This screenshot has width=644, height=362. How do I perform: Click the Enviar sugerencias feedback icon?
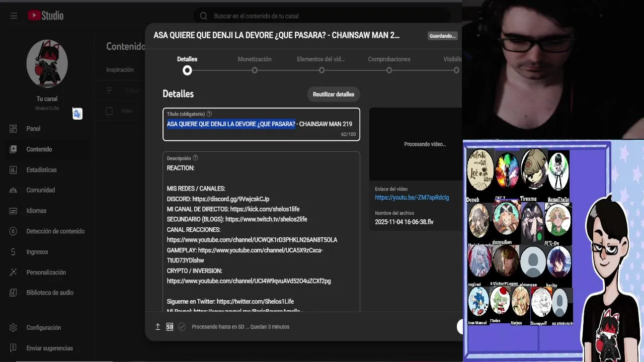point(14,348)
